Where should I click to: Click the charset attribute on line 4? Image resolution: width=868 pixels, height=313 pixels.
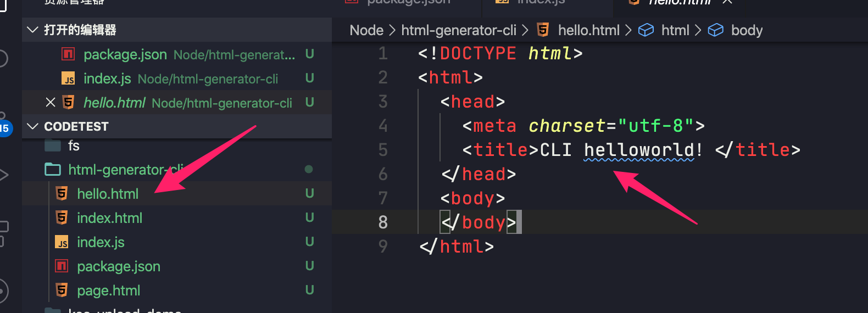click(x=567, y=126)
